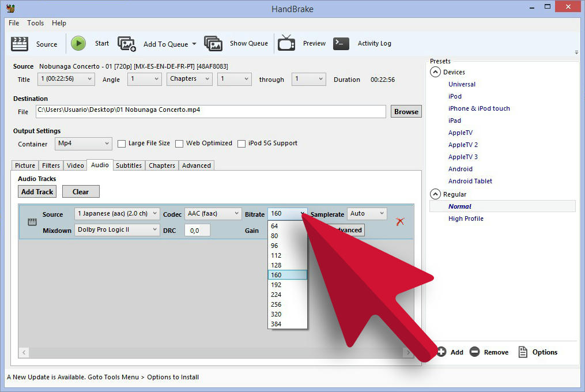
Task: Switch to the Subtitles tab
Action: [129, 165]
